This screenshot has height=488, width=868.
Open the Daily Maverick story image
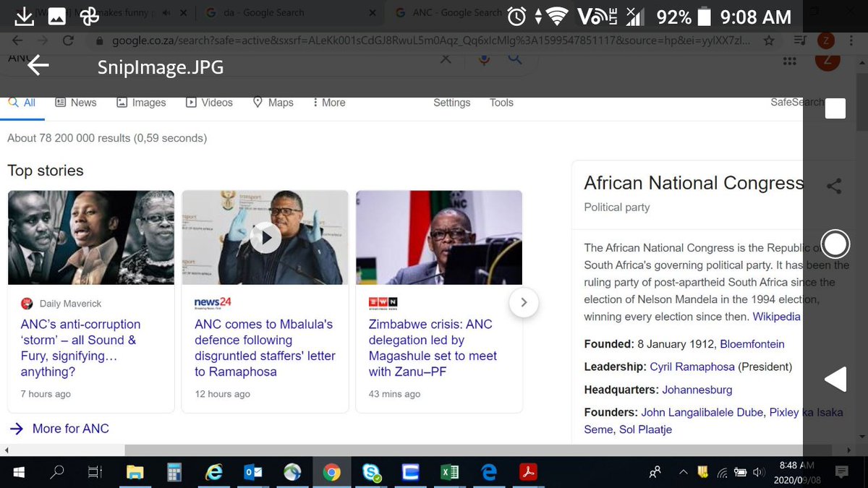(x=91, y=237)
